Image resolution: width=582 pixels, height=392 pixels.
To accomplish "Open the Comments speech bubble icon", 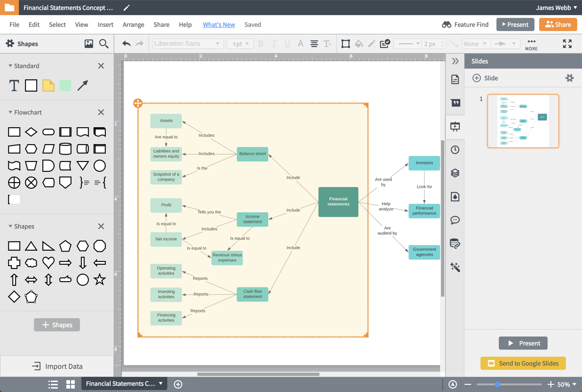I will pos(455,220).
